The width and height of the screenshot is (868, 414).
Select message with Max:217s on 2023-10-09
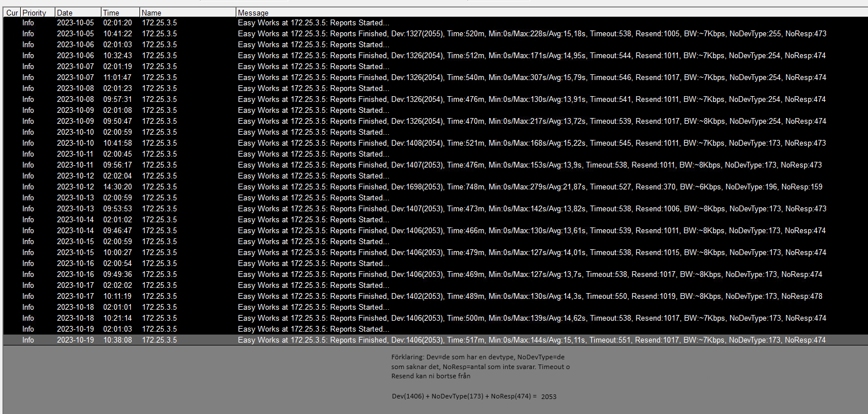(x=435, y=121)
